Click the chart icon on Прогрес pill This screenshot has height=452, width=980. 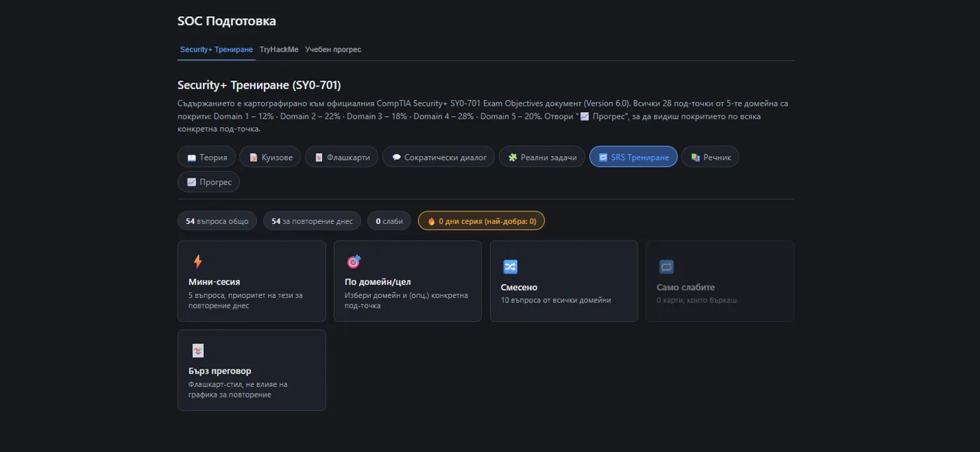pos(192,182)
